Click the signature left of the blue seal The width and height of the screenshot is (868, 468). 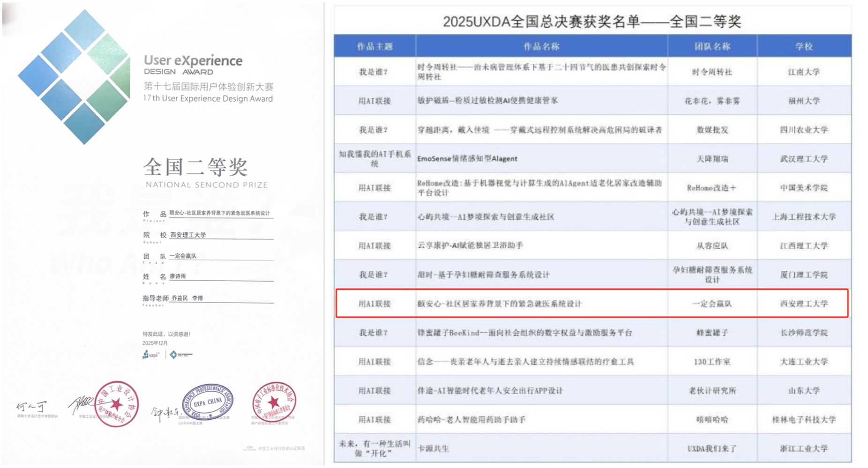165,412
